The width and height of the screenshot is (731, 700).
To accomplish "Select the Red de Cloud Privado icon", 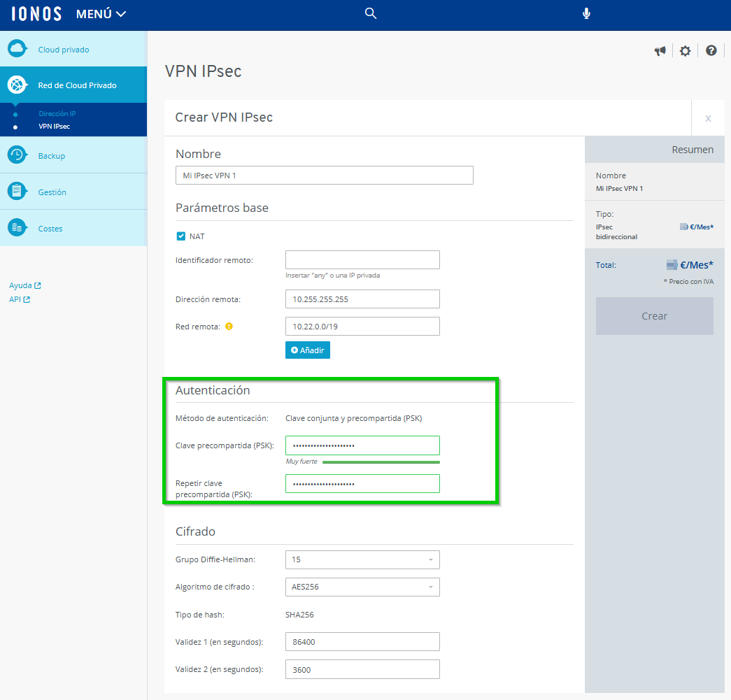I will 18,85.
